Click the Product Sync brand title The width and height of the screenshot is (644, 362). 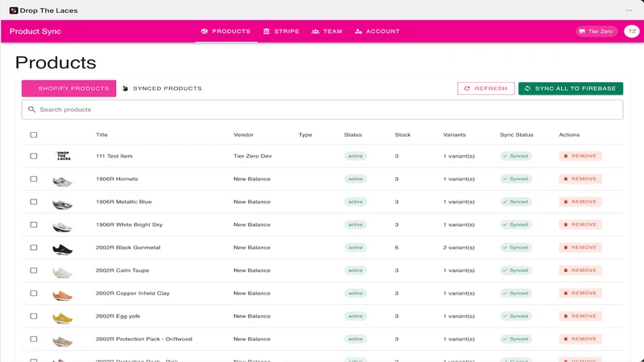35,31
